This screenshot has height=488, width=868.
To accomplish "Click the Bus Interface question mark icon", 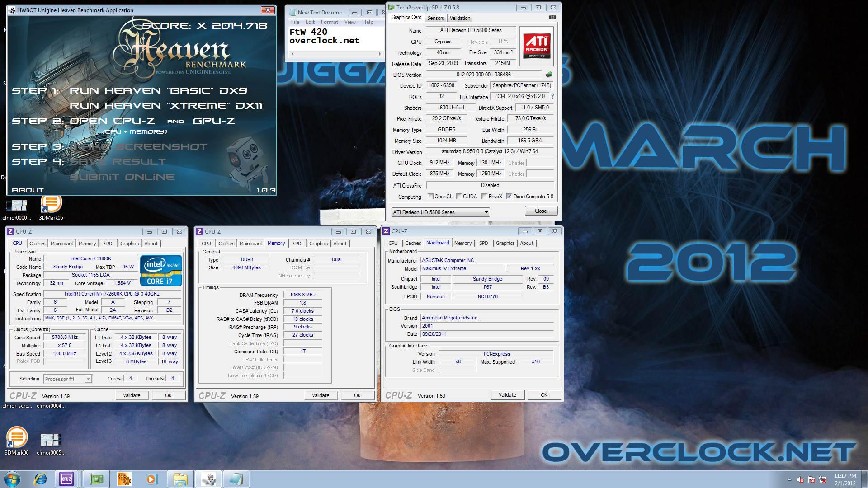I will [x=552, y=96].
